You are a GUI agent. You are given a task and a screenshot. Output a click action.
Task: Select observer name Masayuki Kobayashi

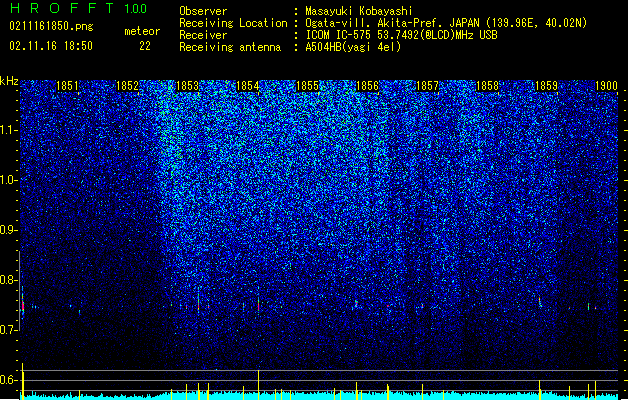pyautogui.click(x=359, y=11)
